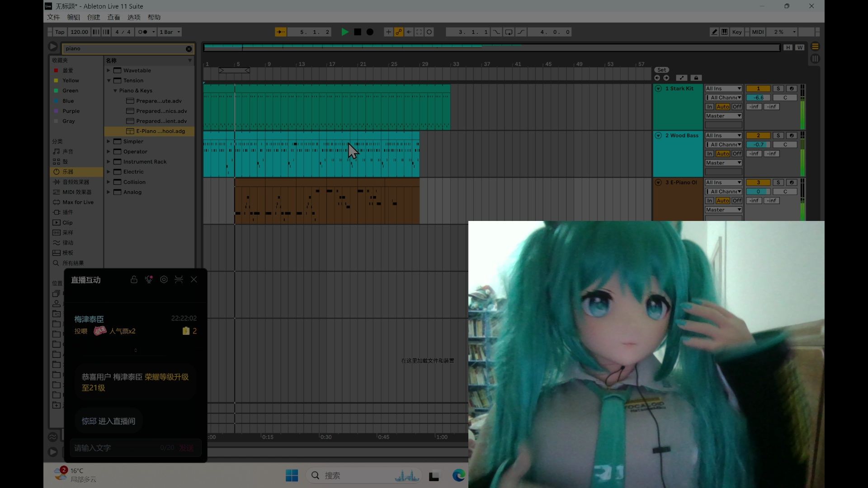The width and height of the screenshot is (868, 488).
Task: Click the Session Record circle icon
Action: [x=429, y=32]
